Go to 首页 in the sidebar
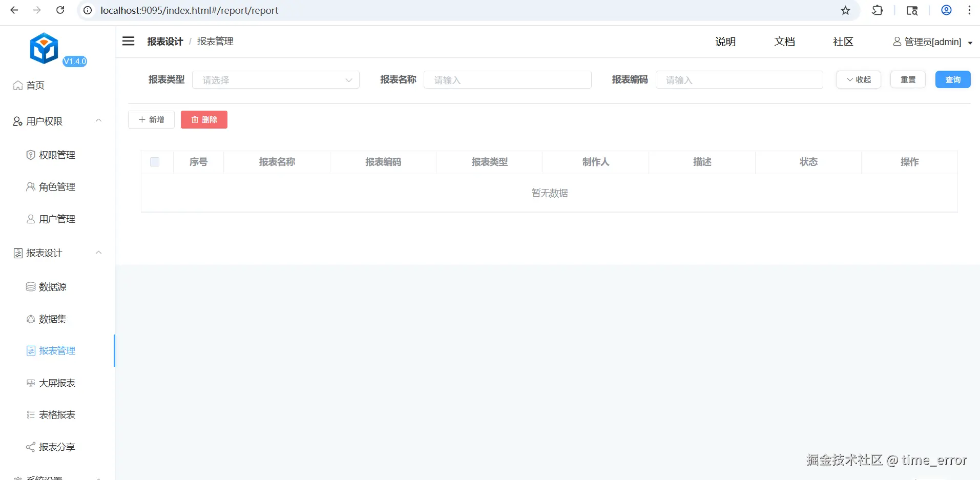The image size is (980, 480). coord(29,86)
